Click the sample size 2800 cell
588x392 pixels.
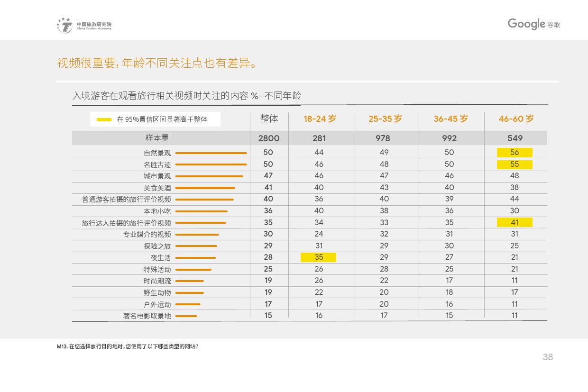269,138
